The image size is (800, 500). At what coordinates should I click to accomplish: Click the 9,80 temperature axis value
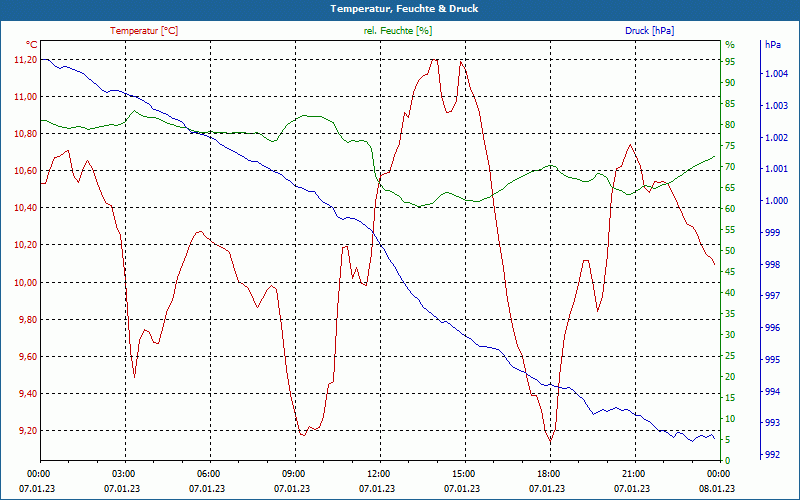coord(28,320)
